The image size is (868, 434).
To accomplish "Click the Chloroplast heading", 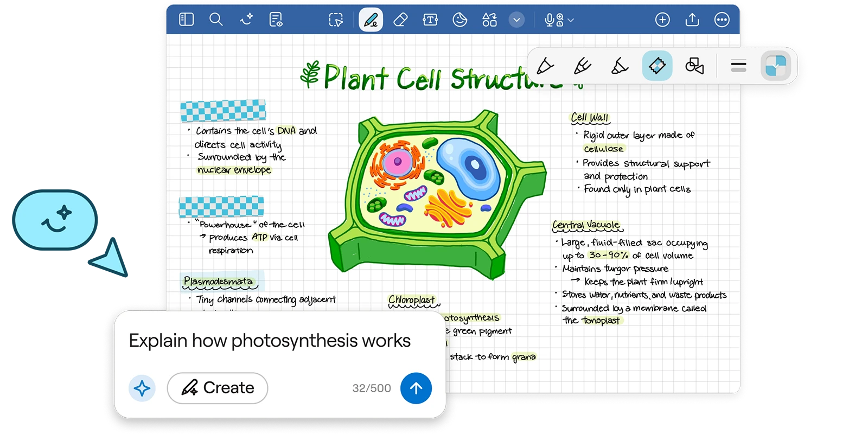I will coord(412,300).
